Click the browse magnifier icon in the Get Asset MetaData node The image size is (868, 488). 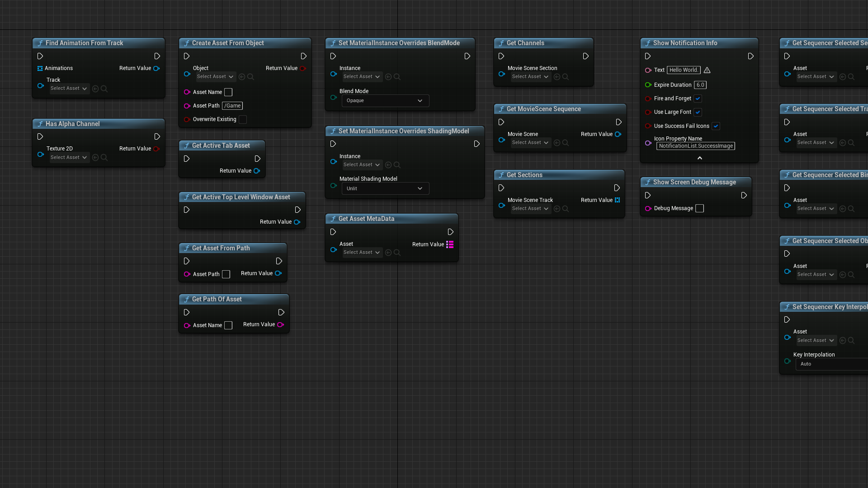pos(397,253)
